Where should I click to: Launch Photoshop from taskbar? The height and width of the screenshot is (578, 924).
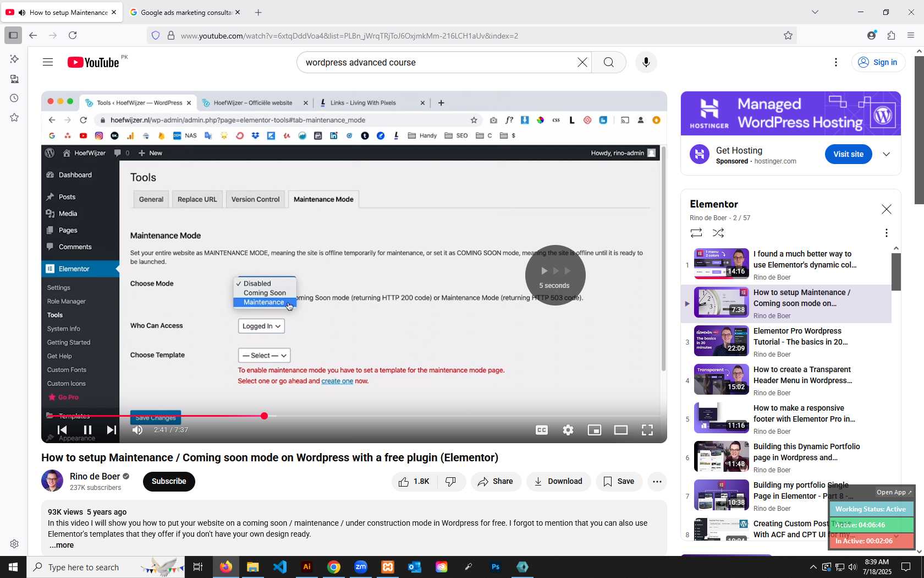pos(496,567)
